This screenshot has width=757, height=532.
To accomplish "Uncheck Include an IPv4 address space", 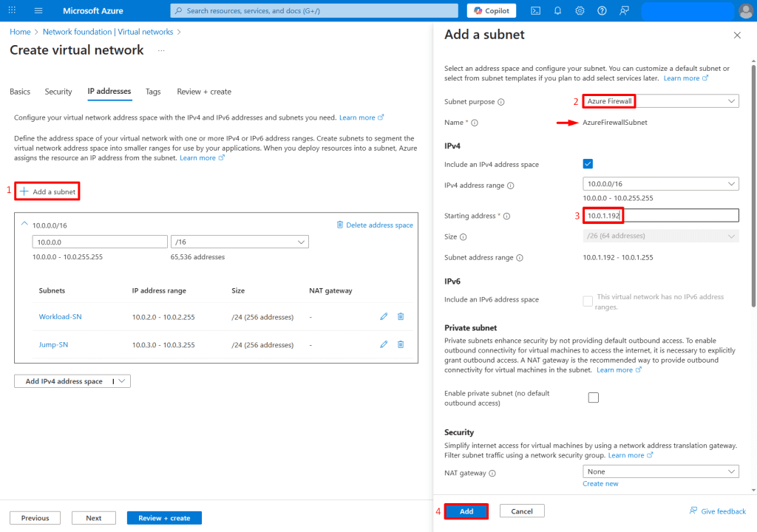I will (588, 164).
